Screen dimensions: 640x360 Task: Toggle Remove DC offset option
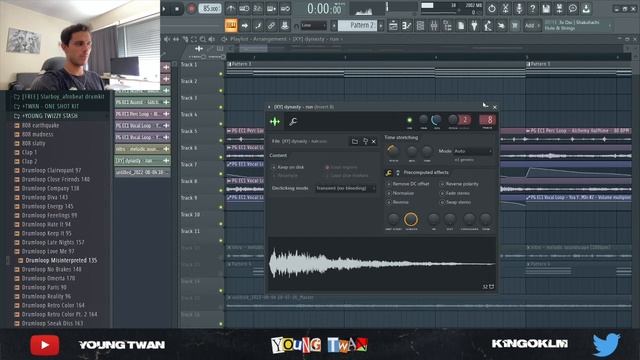(408, 184)
